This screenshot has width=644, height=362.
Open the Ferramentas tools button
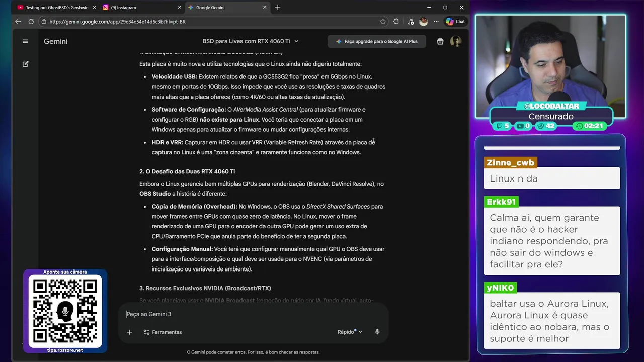pyautogui.click(x=163, y=332)
